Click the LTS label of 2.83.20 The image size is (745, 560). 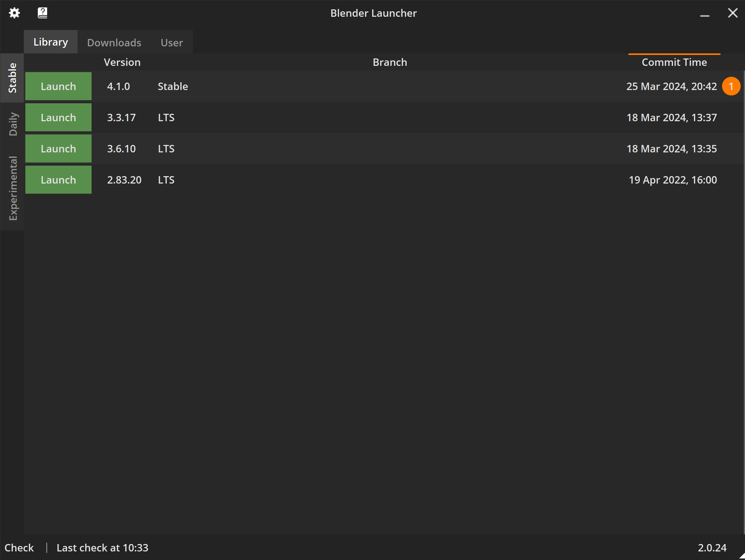point(166,180)
